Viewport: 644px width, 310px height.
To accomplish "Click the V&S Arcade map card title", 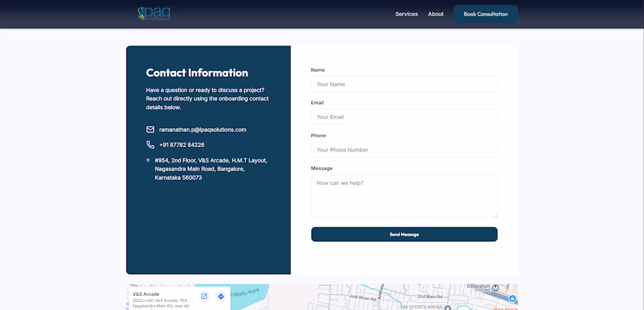I will pyautogui.click(x=146, y=294).
